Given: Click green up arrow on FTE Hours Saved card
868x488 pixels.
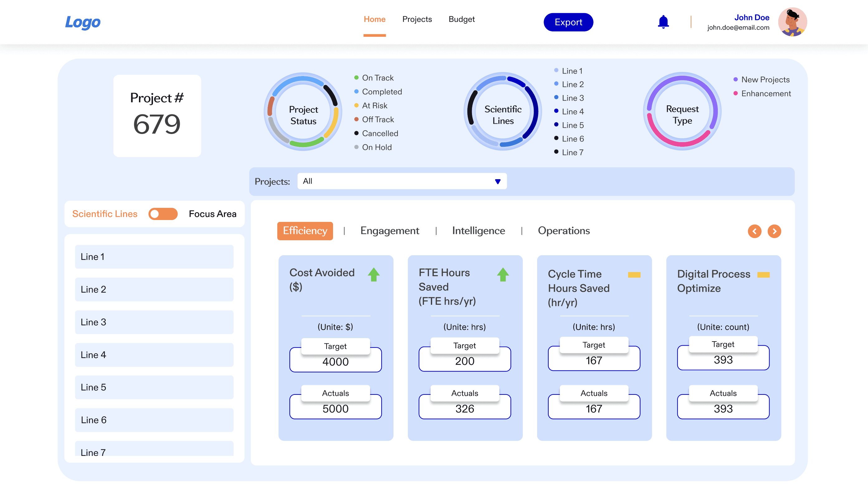Looking at the screenshot, I should pyautogui.click(x=503, y=275).
